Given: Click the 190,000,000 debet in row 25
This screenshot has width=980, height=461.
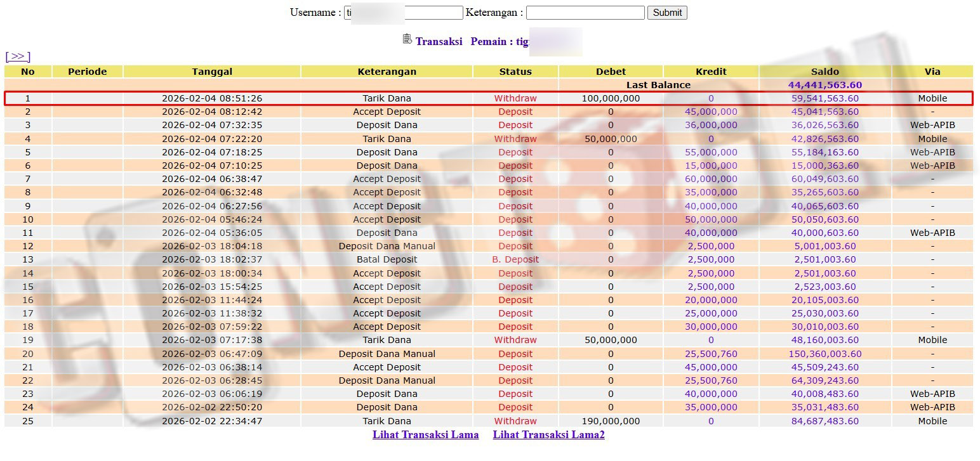Looking at the screenshot, I should (611, 421).
